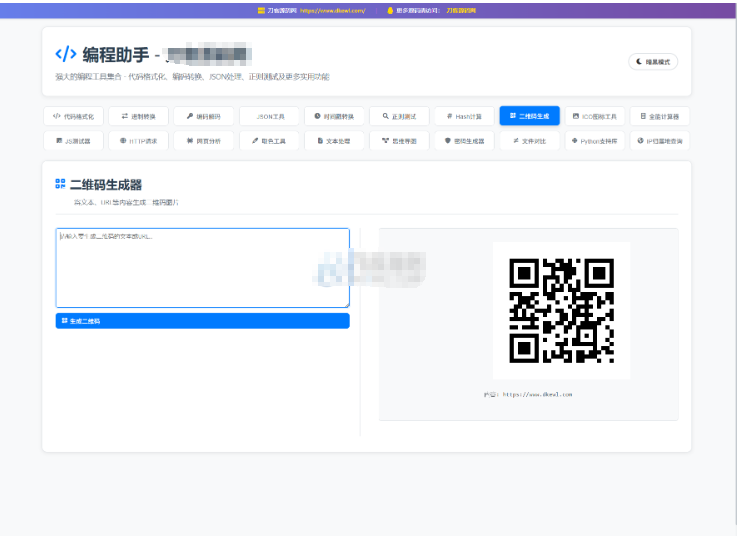Select the HTTP请求 globe tab
The image size is (740, 559).
(x=138, y=141)
